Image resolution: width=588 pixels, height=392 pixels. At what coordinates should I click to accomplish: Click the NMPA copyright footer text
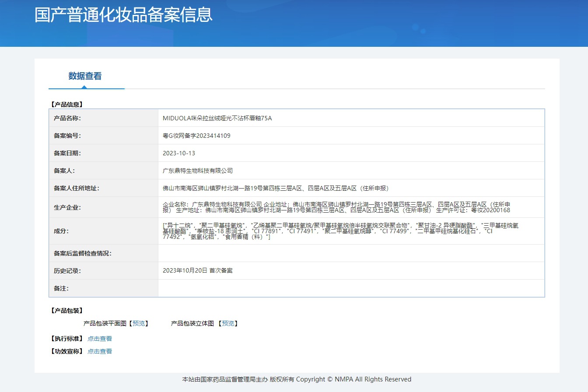pos(297,379)
